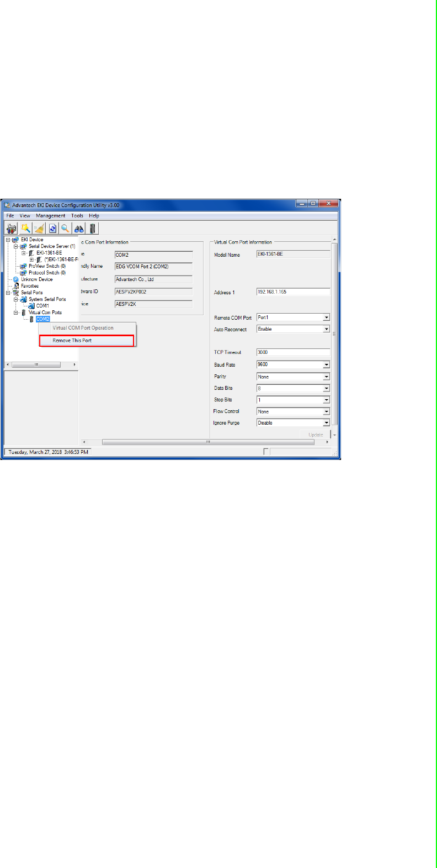Viewport: 437px width, 868px height.
Task: Click the tree panel horizontal scrollbar thumb
Action: coord(36,365)
